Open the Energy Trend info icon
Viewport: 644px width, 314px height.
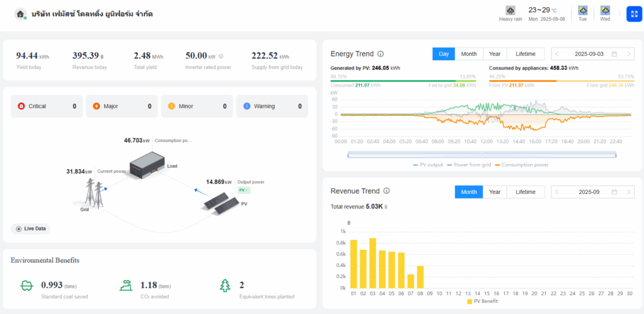click(381, 54)
